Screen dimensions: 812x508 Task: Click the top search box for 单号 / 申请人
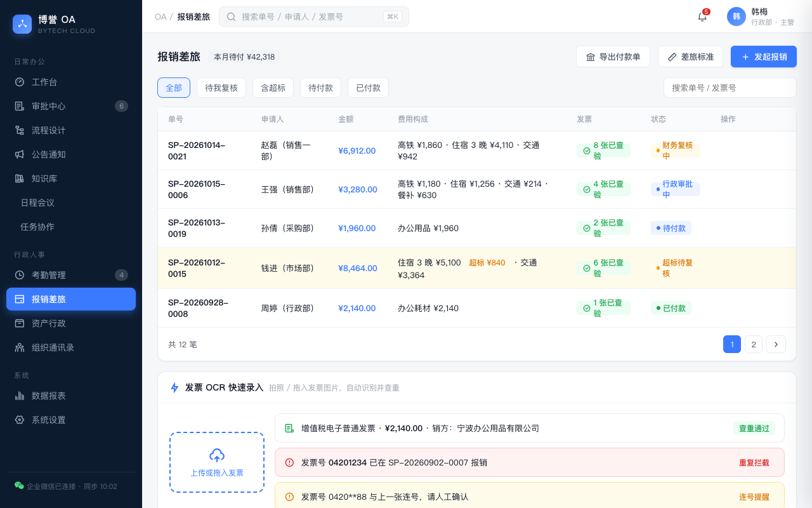tap(314, 17)
